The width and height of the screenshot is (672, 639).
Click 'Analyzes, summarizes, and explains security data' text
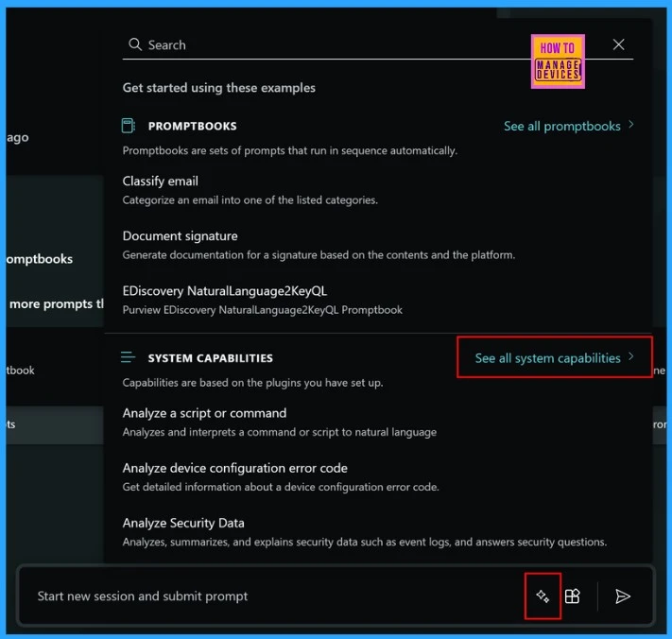coord(365,542)
